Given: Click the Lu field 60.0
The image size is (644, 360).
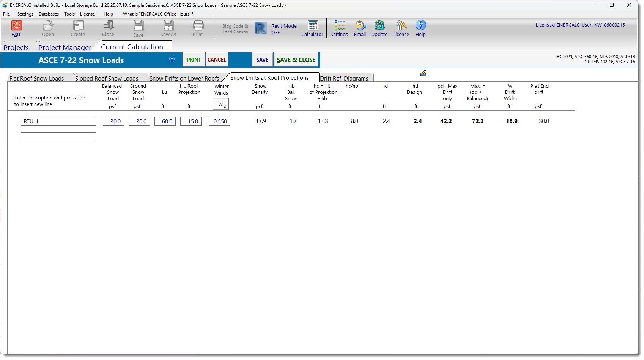Looking at the screenshot, I should [165, 122].
